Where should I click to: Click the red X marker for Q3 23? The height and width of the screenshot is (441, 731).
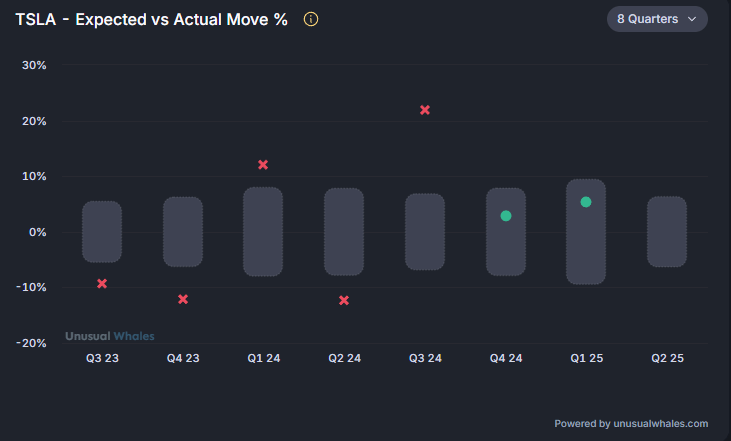[x=102, y=284]
